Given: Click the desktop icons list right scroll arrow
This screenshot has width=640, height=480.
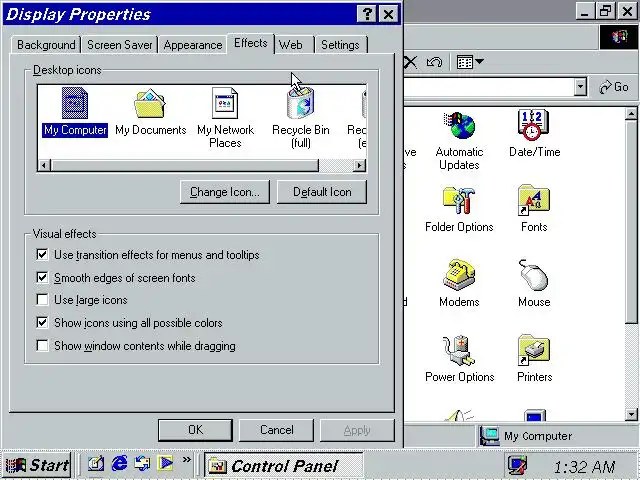Looking at the screenshot, I should coord(359,165).
